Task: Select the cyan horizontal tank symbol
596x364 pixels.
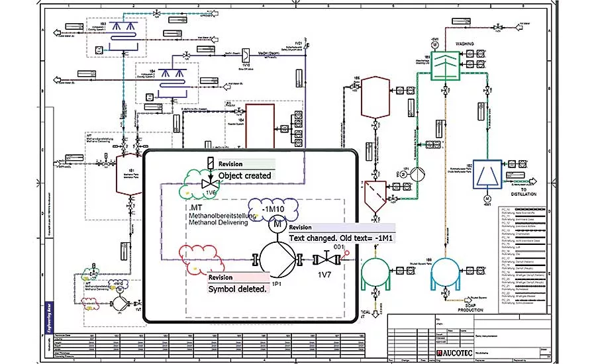Action: pos(446,274)
